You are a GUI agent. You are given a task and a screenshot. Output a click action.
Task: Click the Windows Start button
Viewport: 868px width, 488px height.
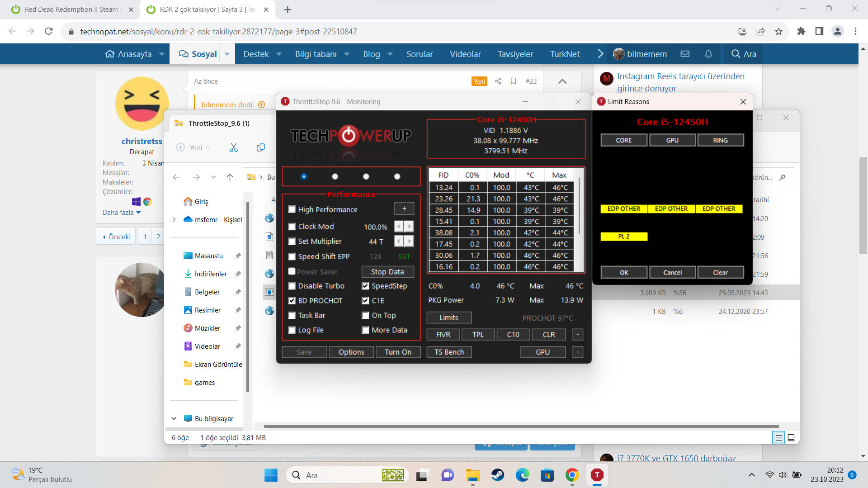[x=271, y=475]
